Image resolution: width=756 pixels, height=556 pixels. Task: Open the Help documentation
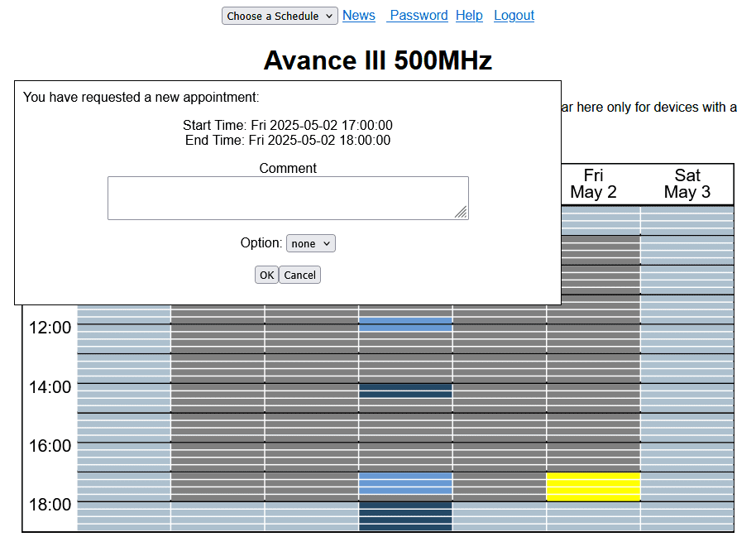tap(469, 15)
